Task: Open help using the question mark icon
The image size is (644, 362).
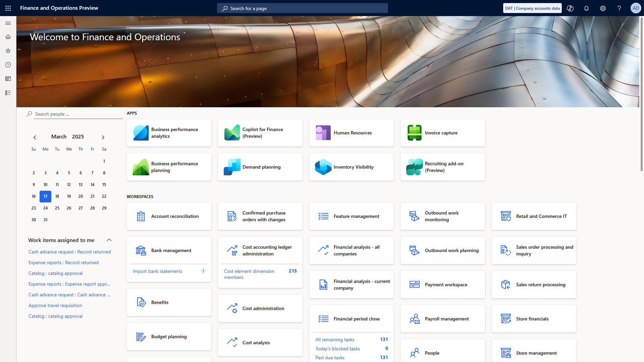Action: pyautogui.click(x=619, y=8)
